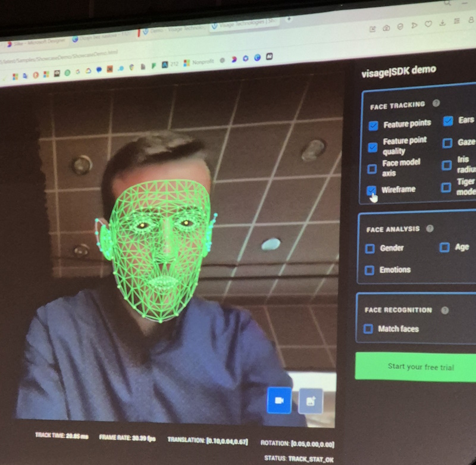Disable the Wireframe checkbox
This screenshot has width=476, height=465.
click(372, 190)
